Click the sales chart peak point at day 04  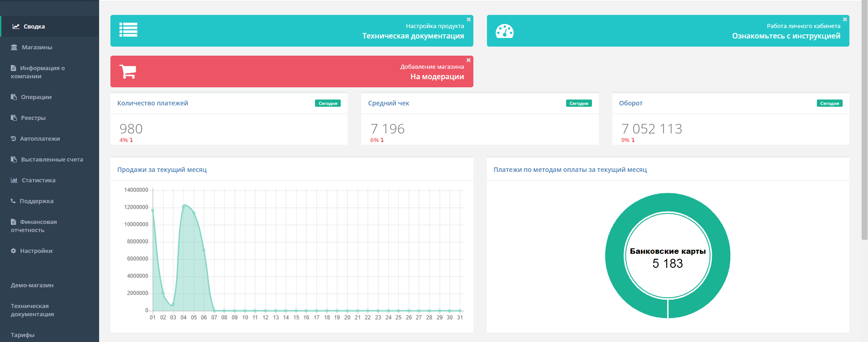coord(184,206)
